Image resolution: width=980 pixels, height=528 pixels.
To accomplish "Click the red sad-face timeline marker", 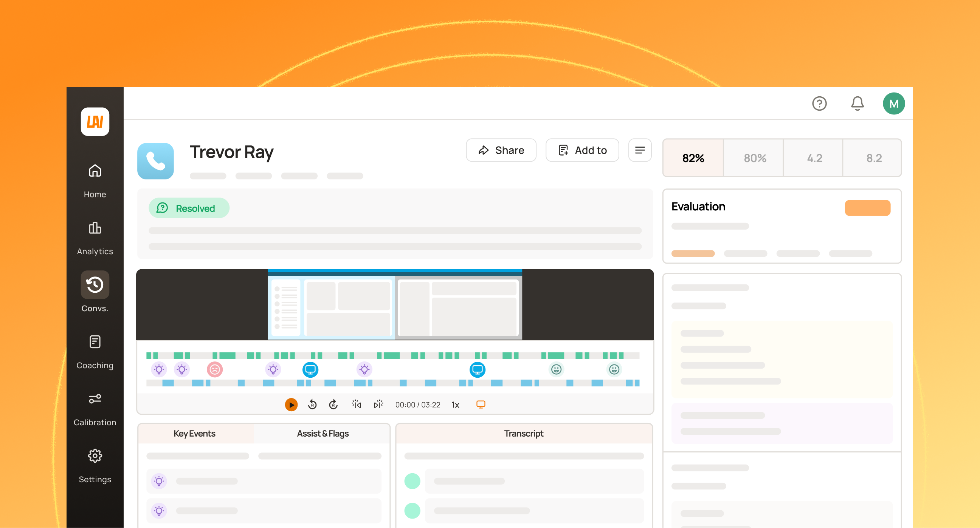I will point(215,369).
